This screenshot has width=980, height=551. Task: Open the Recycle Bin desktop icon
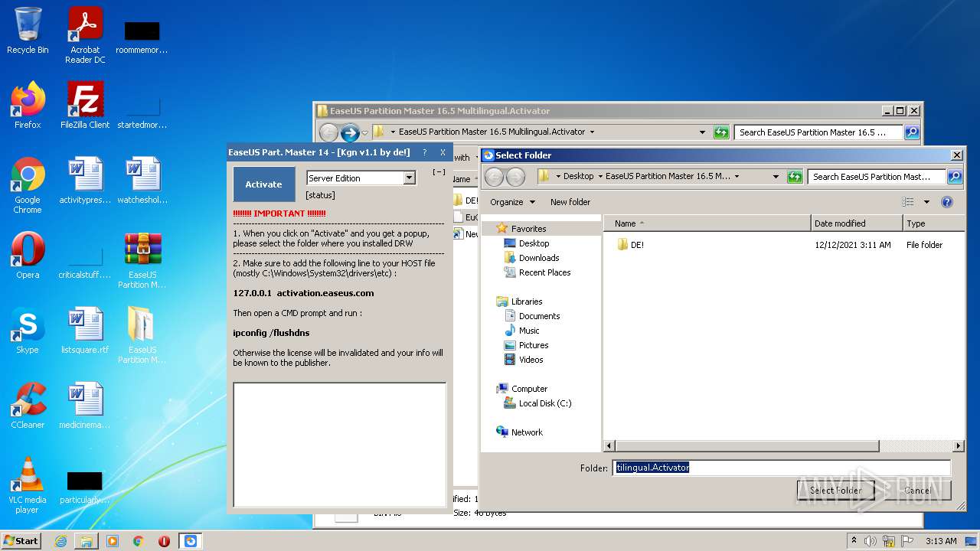point(28,31)
